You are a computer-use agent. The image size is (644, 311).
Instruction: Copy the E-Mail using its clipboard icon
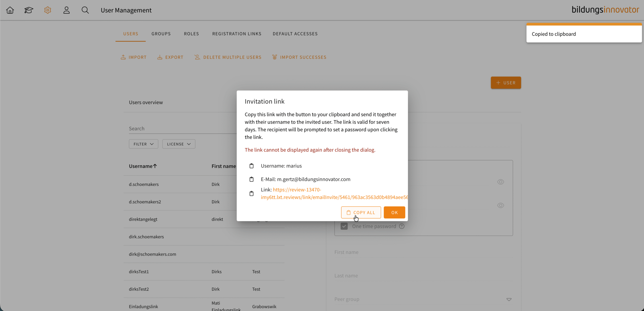tap(251, 179)
